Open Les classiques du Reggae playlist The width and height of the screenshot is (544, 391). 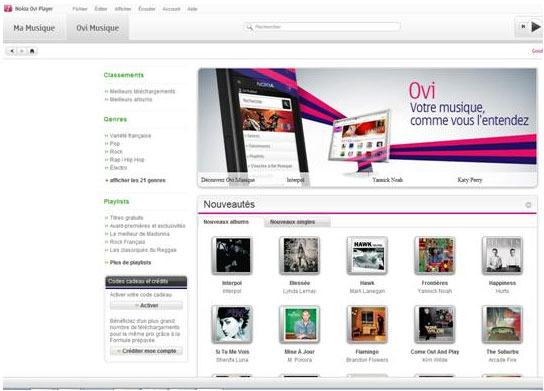click(x=143, y=249)
